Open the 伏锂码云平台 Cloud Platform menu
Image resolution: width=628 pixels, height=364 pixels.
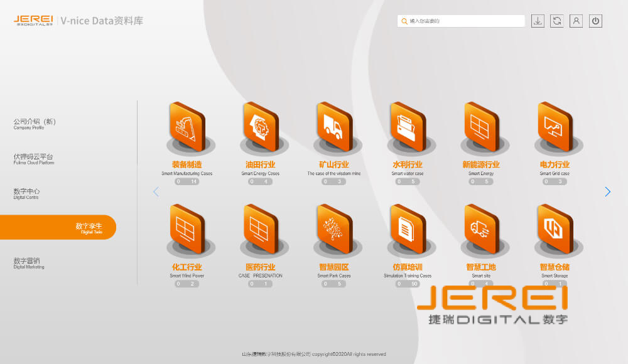[x=33, y=159]
